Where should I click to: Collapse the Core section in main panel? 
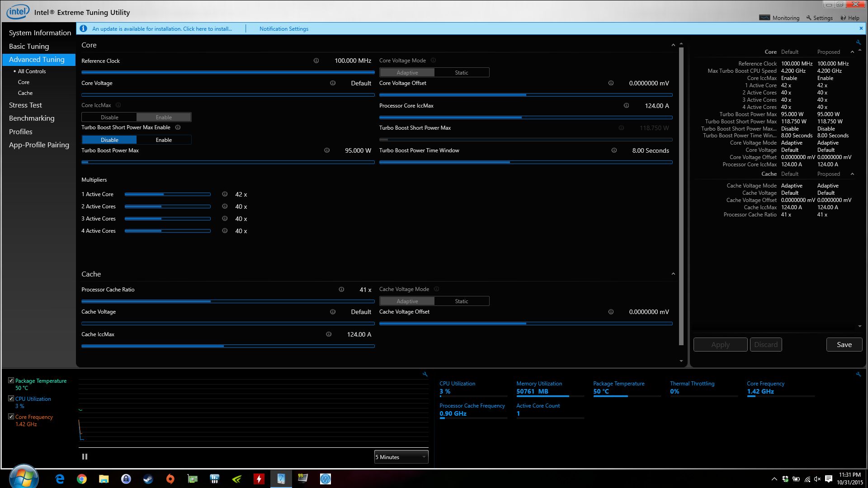pos(673,45)
